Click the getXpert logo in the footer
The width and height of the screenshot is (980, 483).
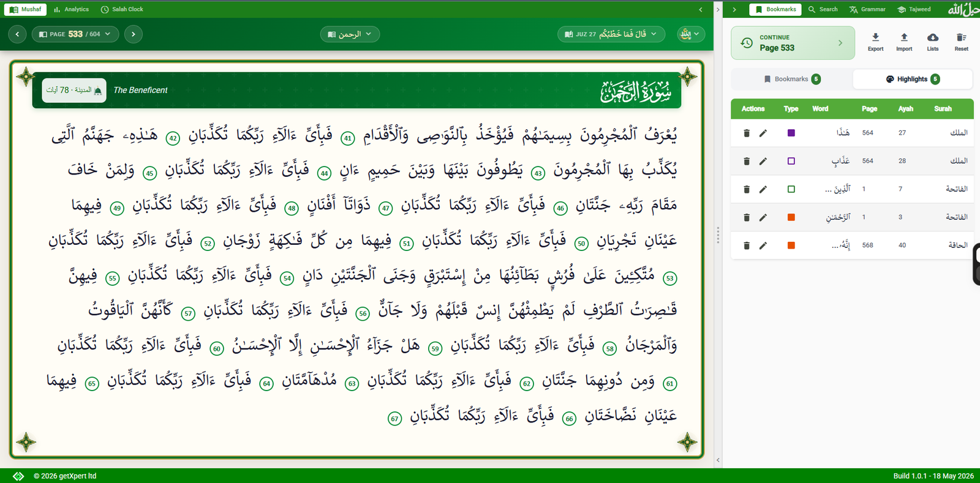click(18, 476)
